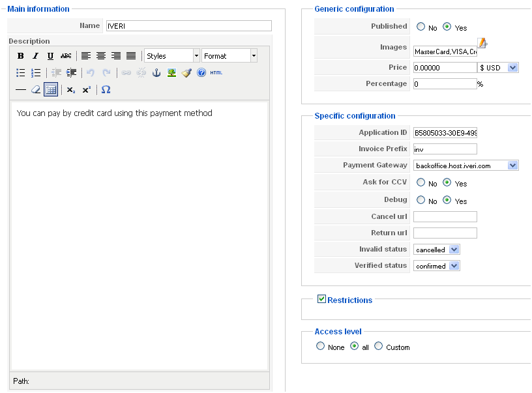Insert a special character (omega)

point(106,89)
